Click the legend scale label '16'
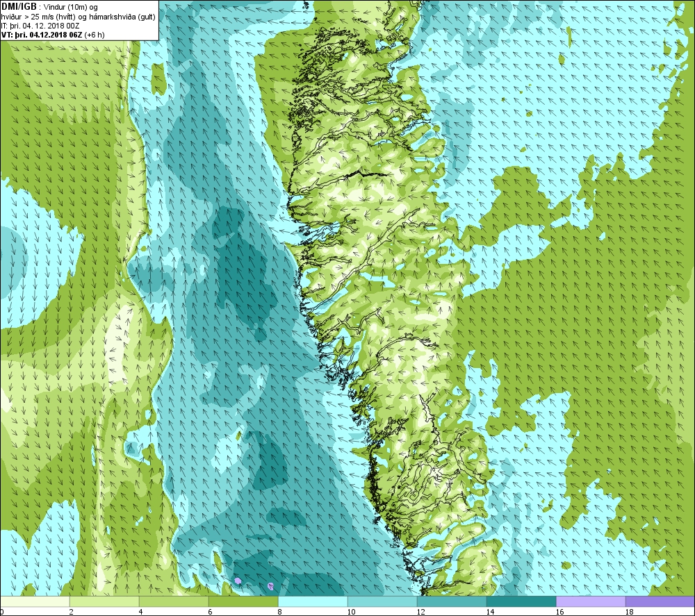695x616 pixels. point(559,612)
